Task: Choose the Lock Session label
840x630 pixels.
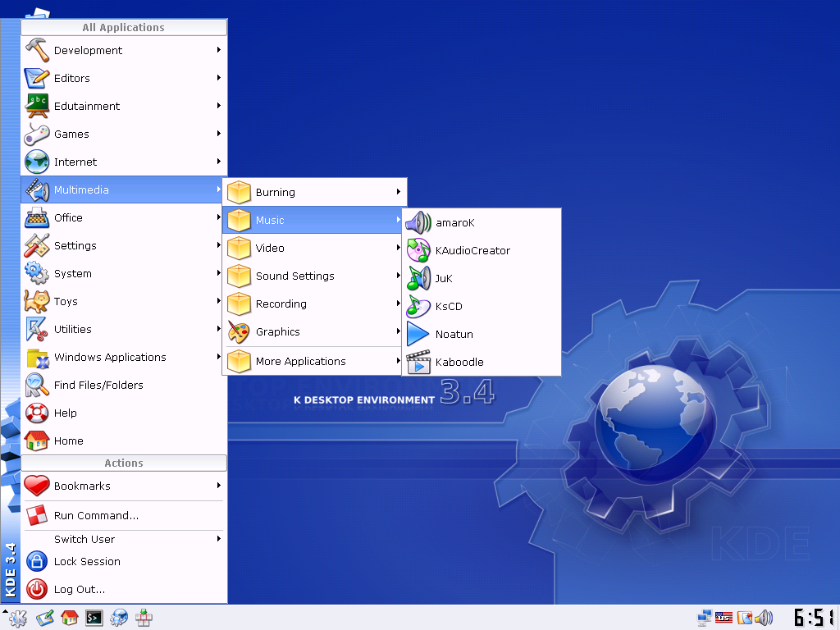Action: [87, 561]
